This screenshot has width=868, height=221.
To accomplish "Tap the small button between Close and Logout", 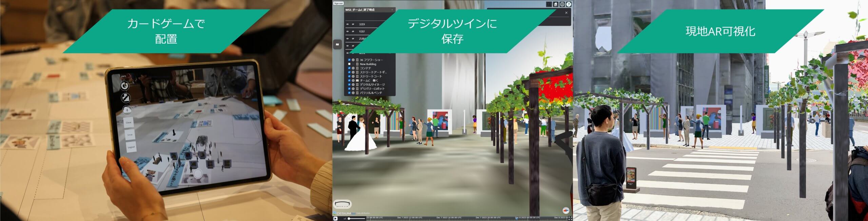I will pos(130,135).
